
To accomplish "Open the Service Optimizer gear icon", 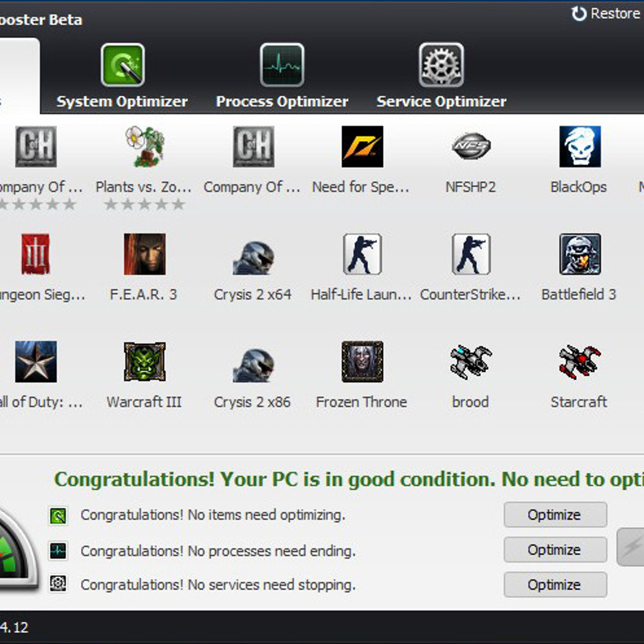I will tap(441, 65).
